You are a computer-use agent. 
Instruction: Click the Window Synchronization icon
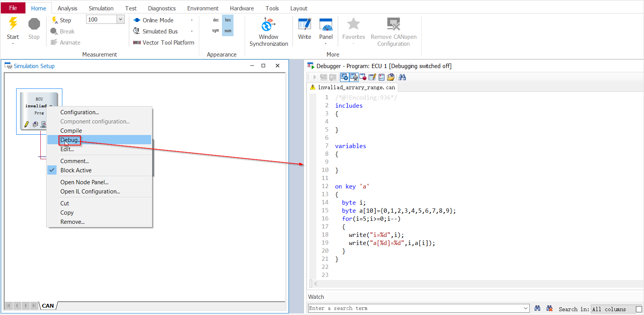point(268,25)
